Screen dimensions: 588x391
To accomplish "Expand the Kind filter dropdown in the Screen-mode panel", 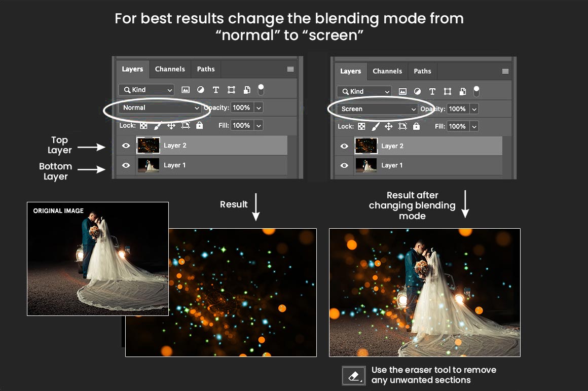I will coord(364,91).
